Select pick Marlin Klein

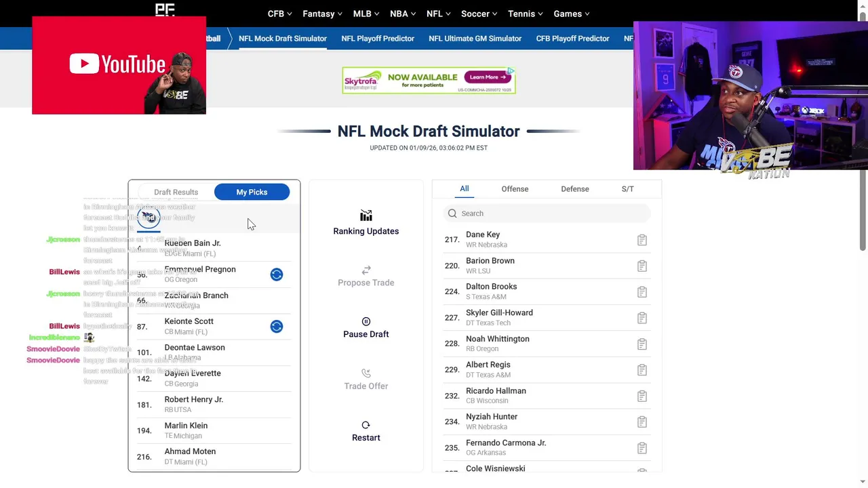(186, 426)
